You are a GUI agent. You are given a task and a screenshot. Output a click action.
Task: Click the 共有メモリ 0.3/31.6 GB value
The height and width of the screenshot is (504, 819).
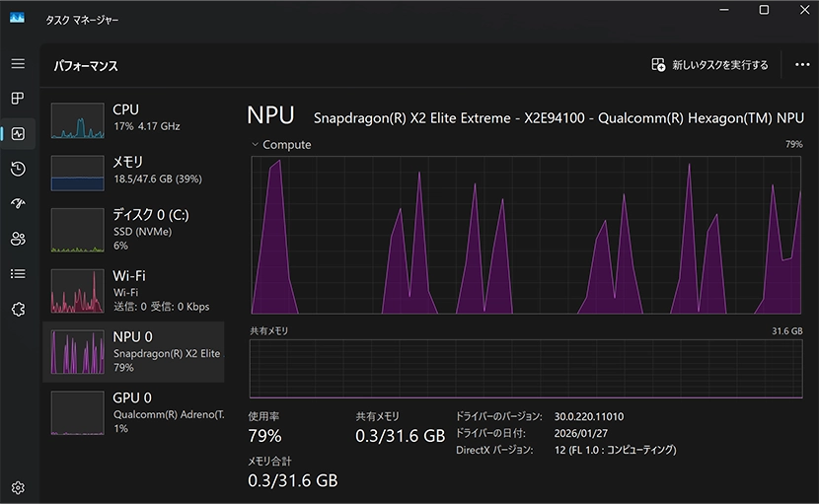point(400,436)
